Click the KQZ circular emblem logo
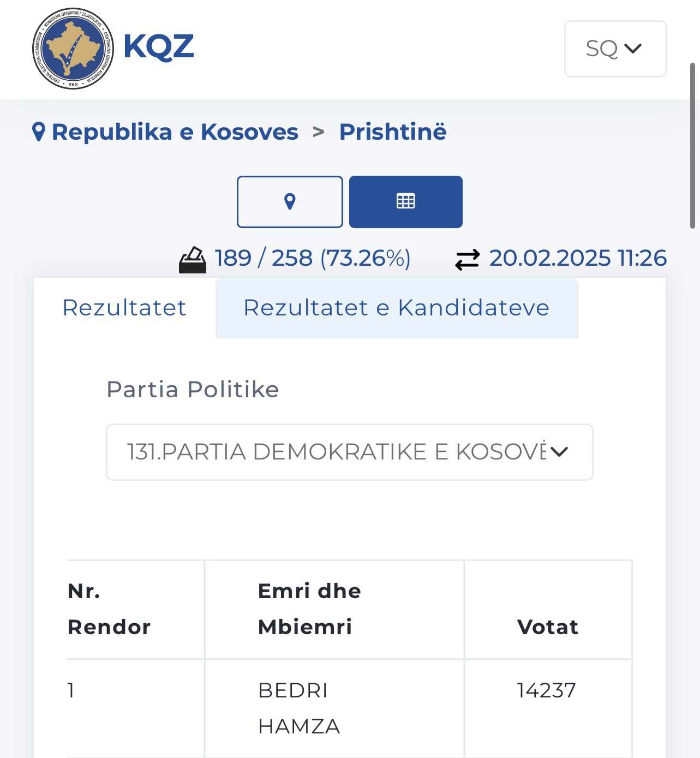Image resolution: width=700 pixels, height=758 pixels. point(73,49)
